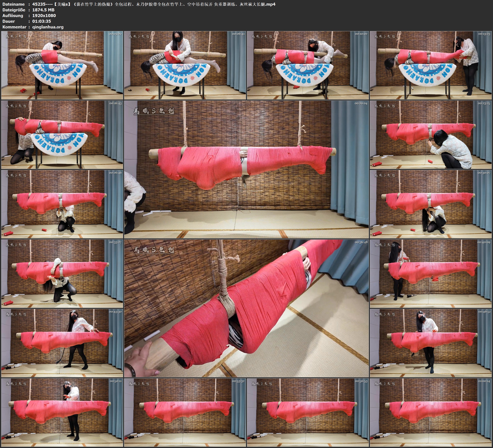The height and width of the screenshot is (448, 493).
Task: Open the large 00:20:04 preview frame
Action: (x=246, y=169)
